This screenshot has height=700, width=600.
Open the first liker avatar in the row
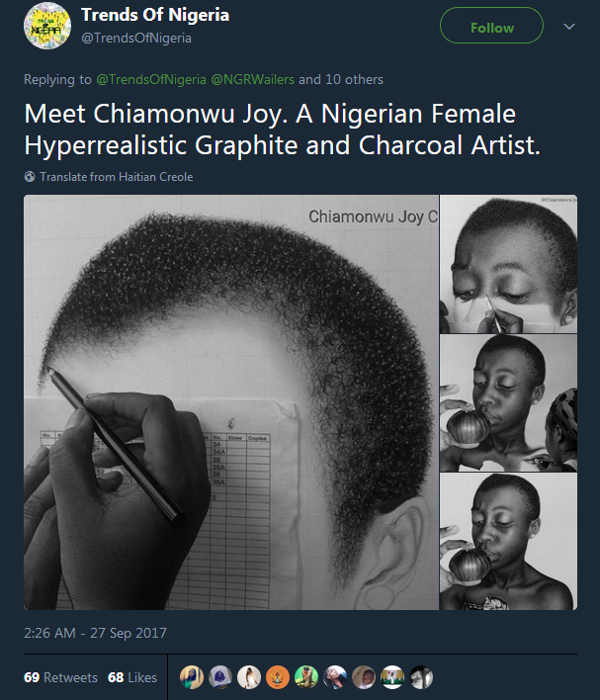pyautogui.click(x=191, y=677)
